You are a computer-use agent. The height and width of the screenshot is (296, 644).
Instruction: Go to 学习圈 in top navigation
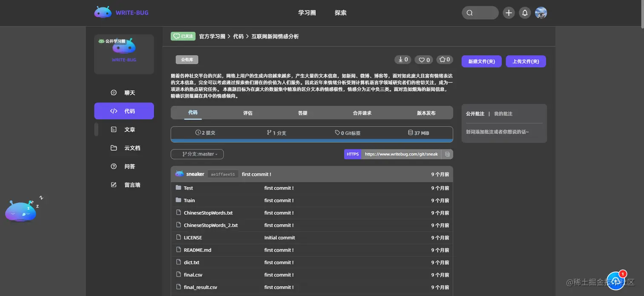pos(307,13)
